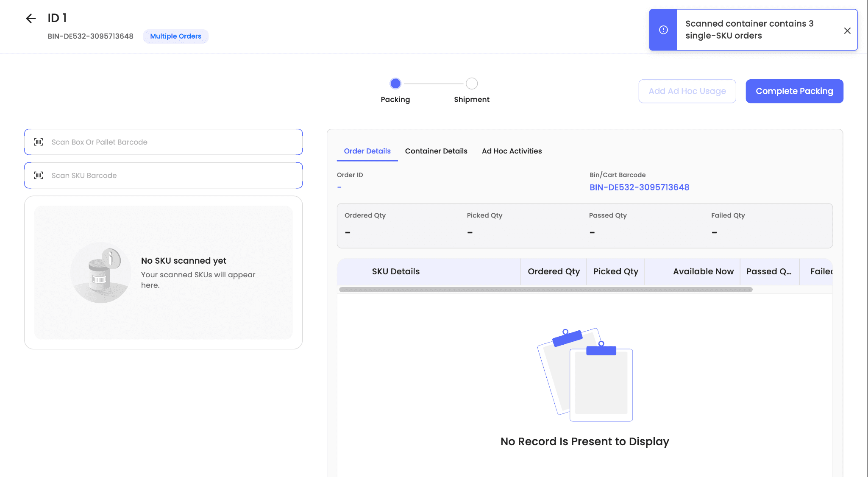
Task: Switch to Order Details tab
Action: (367, 151)
